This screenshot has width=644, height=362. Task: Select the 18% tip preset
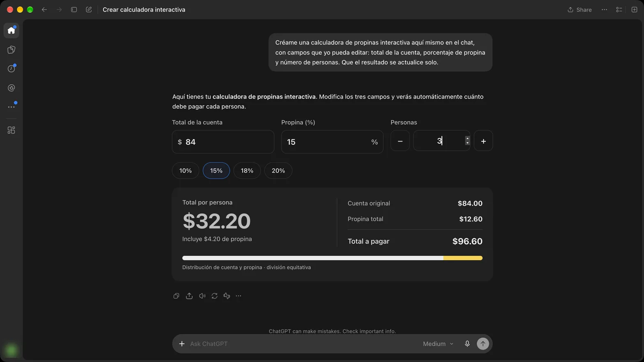tap(247, 171)
